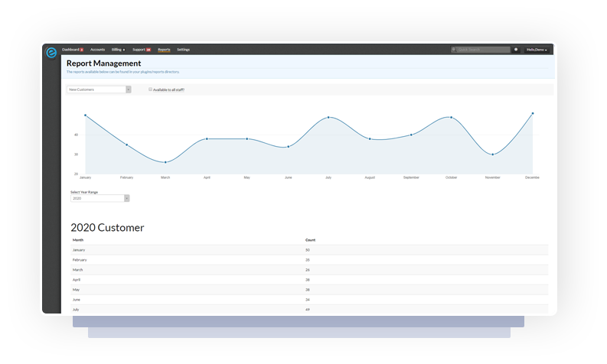The height and width of the screenshot is (364, 607).
Task: Click count value 50 in January row
Action: [x=308, y=250]
